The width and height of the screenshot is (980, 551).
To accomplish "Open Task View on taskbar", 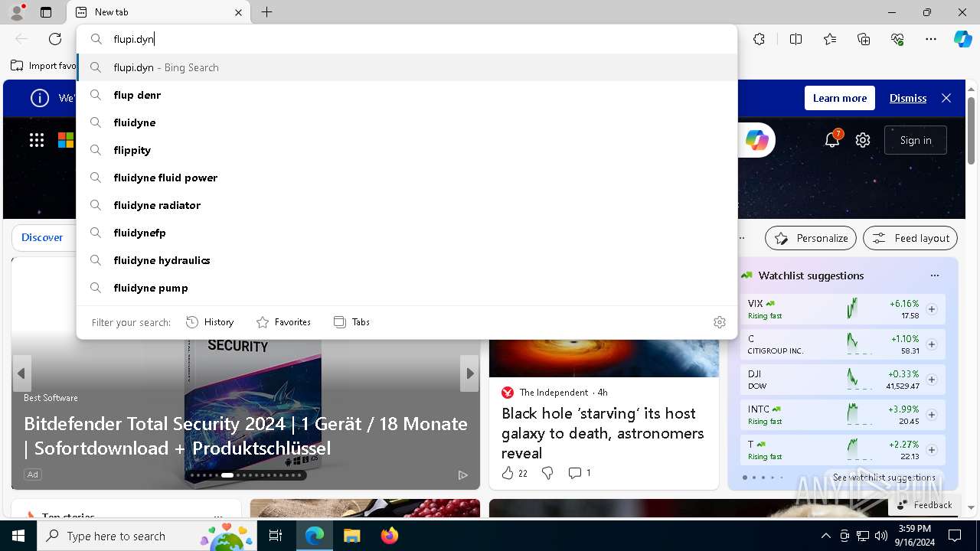I will click(276, 536).
